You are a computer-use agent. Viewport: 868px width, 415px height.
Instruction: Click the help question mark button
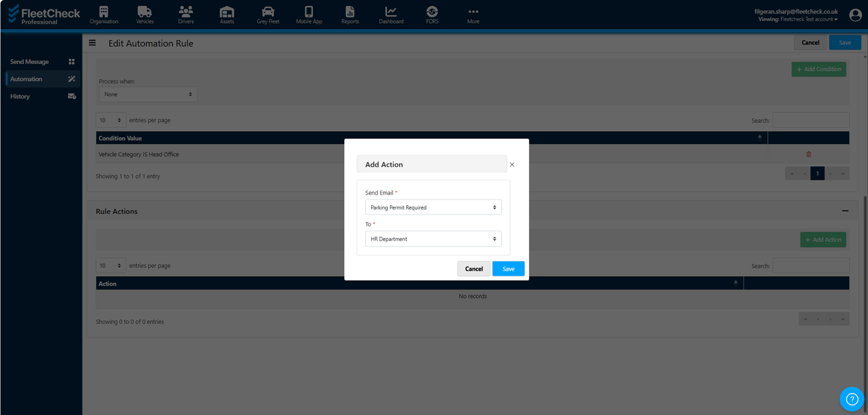click(852, 399)
